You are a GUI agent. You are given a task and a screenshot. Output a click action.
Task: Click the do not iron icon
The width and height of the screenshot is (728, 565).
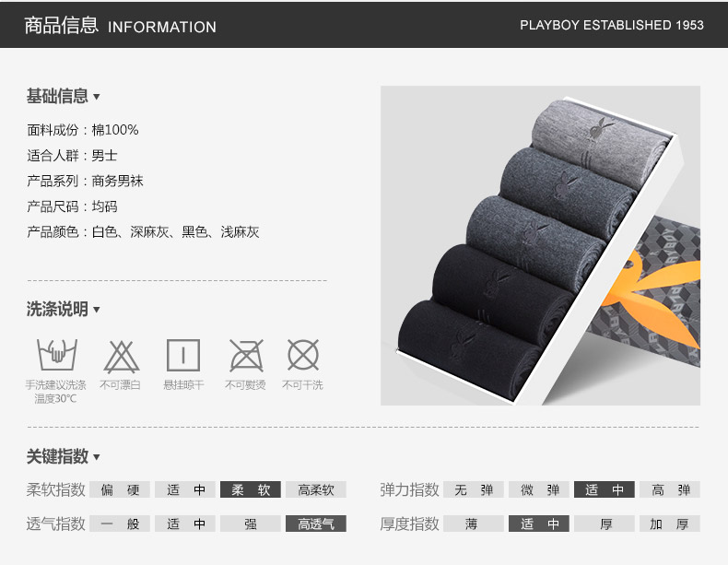pos(247,355)
